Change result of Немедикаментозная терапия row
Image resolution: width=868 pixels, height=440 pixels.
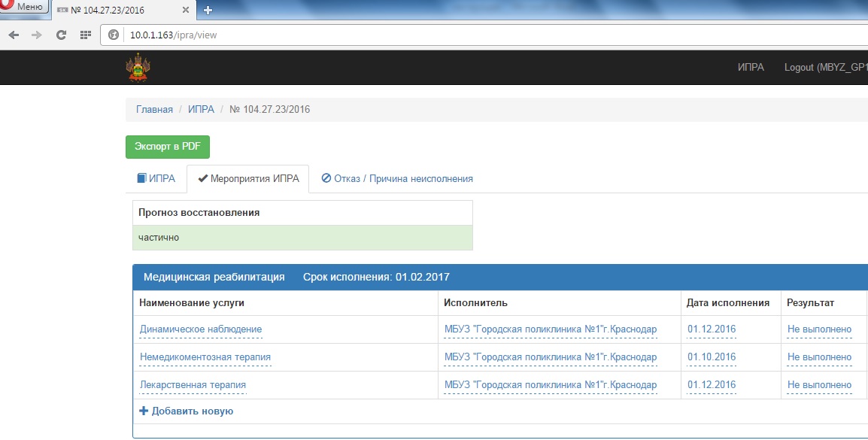(x=819, y=357)
